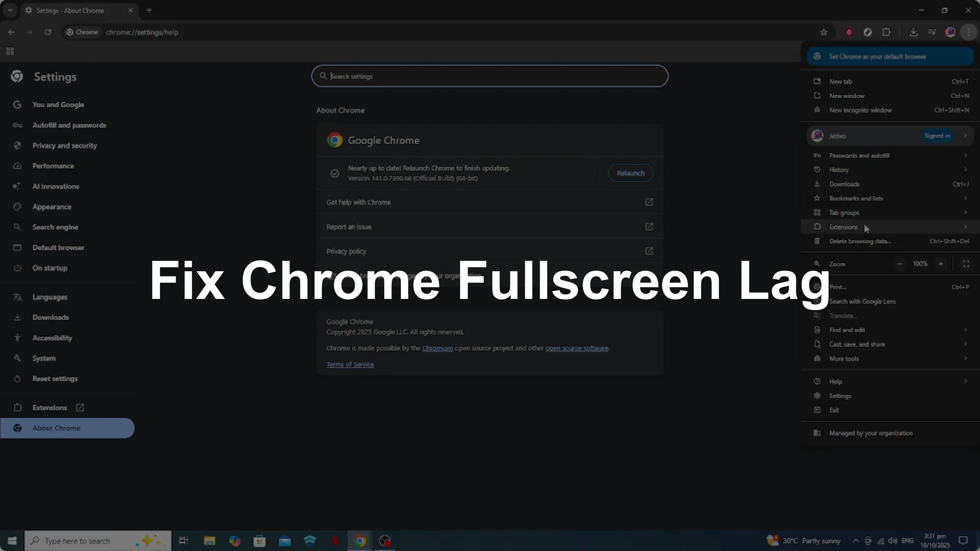Open Performance in the settings sidebar
The height and width of the screenshot is (551, 980).
(x=53, y=166)
